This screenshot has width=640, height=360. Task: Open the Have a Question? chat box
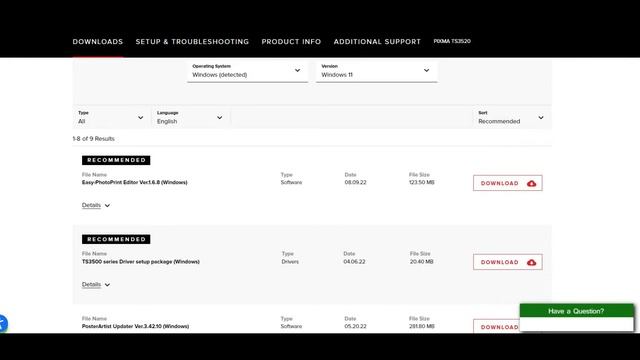click(576, 311)
